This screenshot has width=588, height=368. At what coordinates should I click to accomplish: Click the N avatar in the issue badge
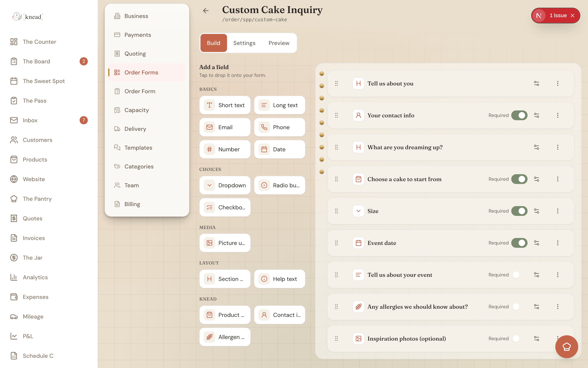539,16
